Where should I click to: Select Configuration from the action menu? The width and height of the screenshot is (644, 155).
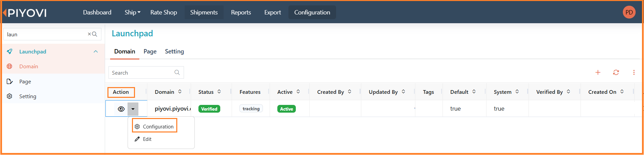154,126
